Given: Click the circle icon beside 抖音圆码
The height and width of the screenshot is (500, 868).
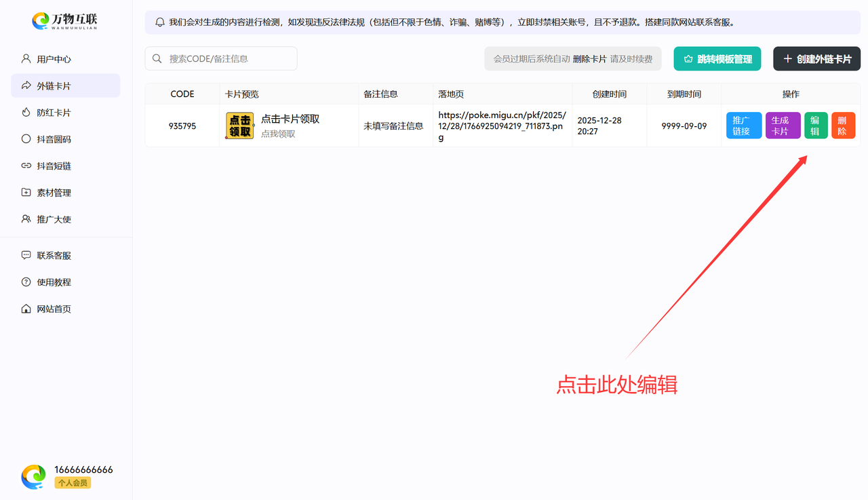Looking at the screenshot, I should coord(26,139).
